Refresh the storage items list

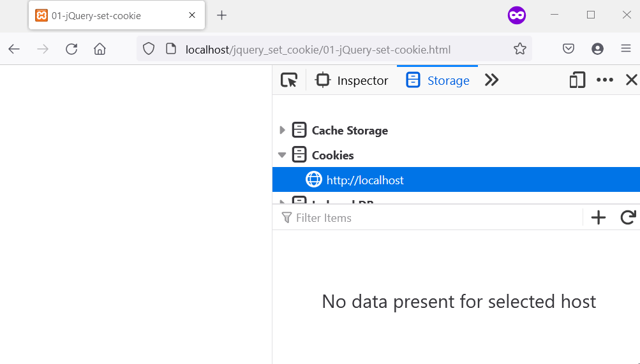pyautogui.click(x=628, y=218)
